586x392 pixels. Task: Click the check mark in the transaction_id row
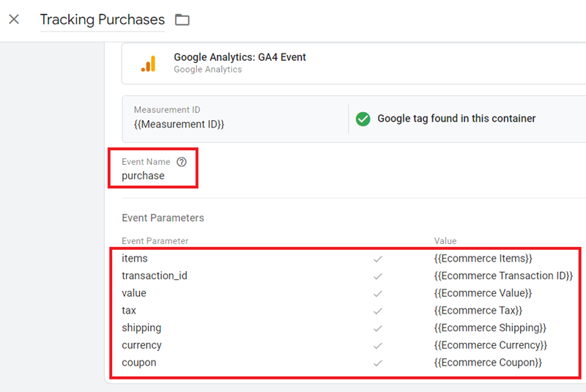(x=378, y=276)
